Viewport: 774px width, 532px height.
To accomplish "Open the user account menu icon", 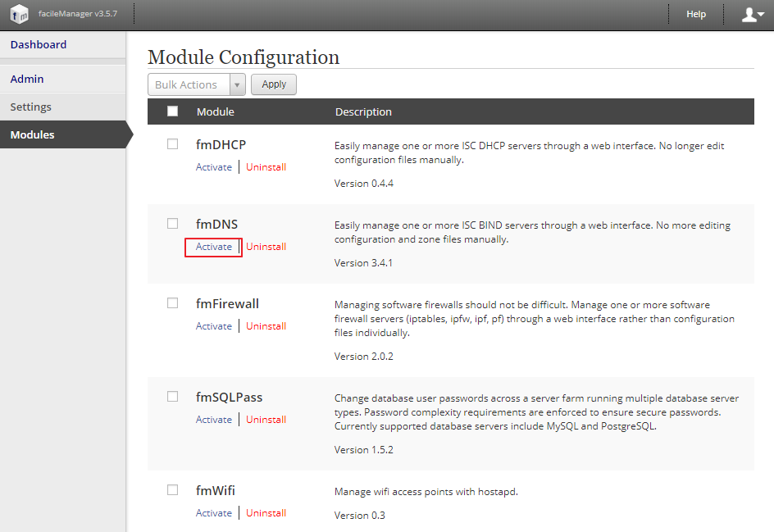I will (x=753, y=15).
